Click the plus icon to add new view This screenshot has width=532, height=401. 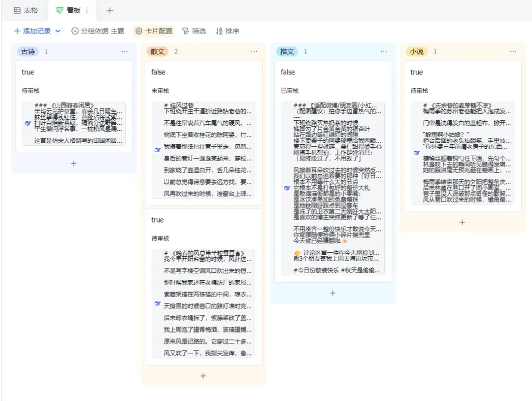point(109,10)
